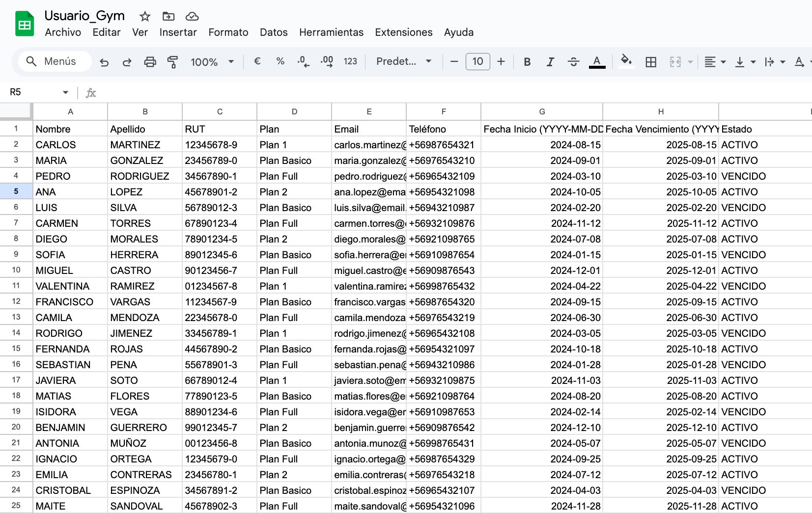
Task: Click the Move to folder icon
Action: pyautogui.click(x=168, y=17)
